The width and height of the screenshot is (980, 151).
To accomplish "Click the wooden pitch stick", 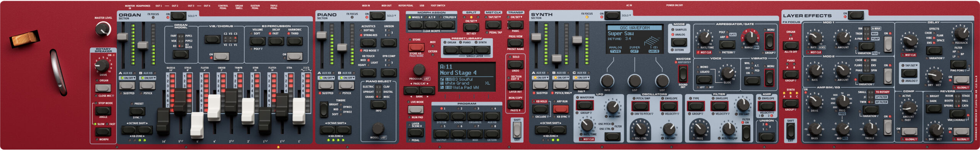I will 25,39.
